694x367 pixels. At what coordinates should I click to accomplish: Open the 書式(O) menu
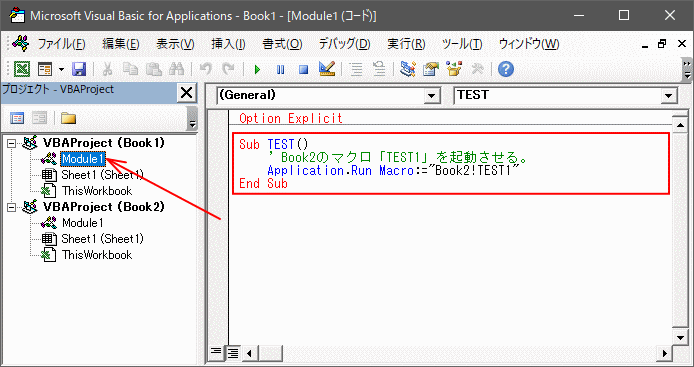(x=282, y=44)
